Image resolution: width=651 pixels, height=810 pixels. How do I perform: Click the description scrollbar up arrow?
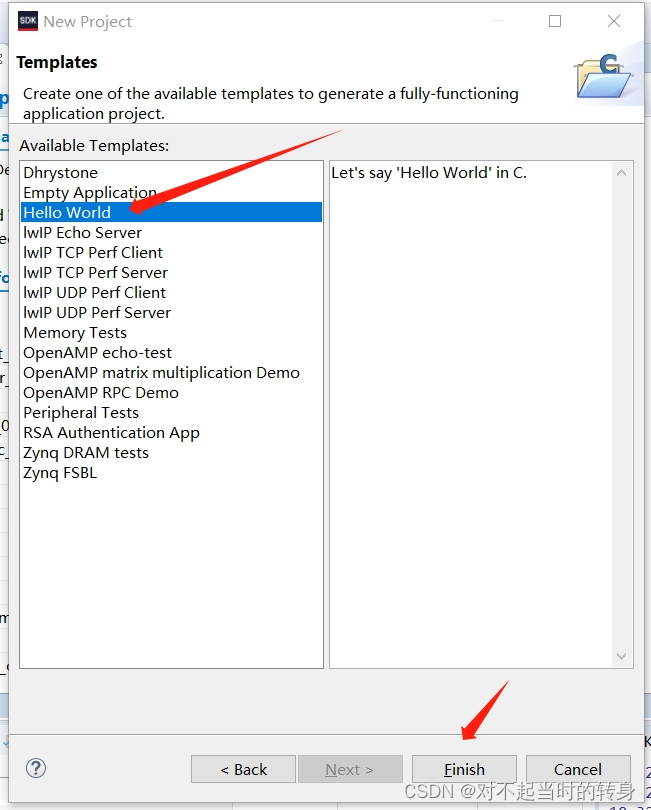[x=622, y=173]
